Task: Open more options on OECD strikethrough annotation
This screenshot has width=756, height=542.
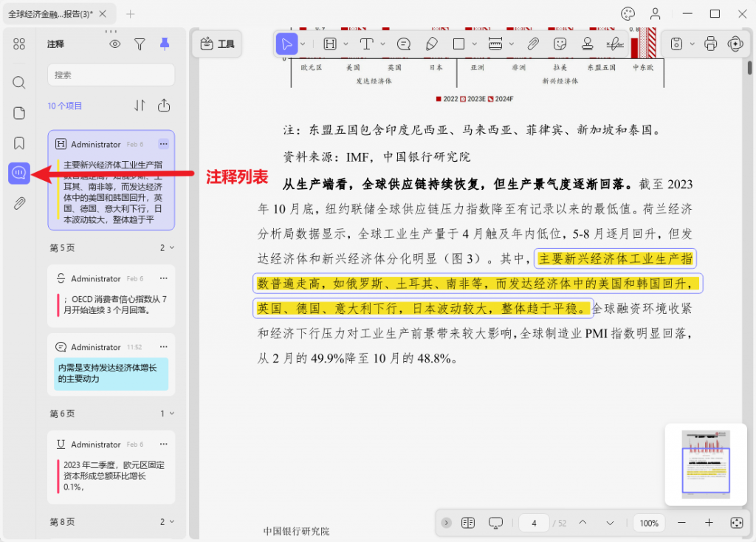Action: pyautogui.click(x=163, y=278)
